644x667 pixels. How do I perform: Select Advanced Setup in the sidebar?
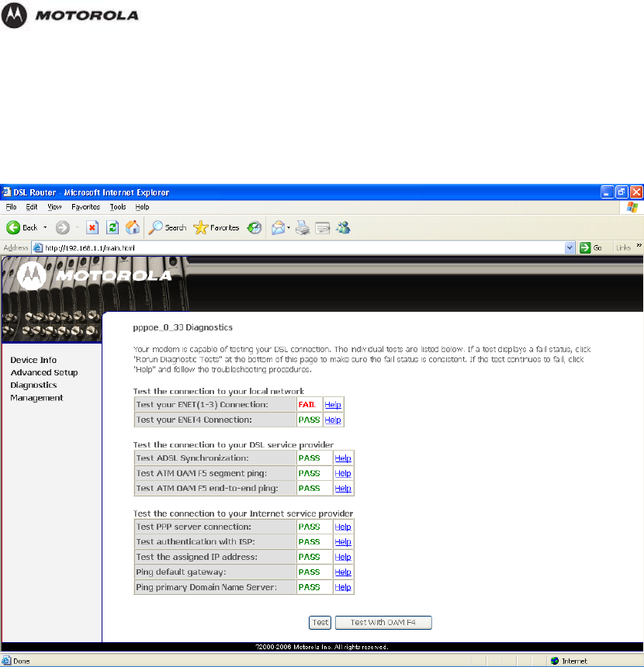click(44, 372)
